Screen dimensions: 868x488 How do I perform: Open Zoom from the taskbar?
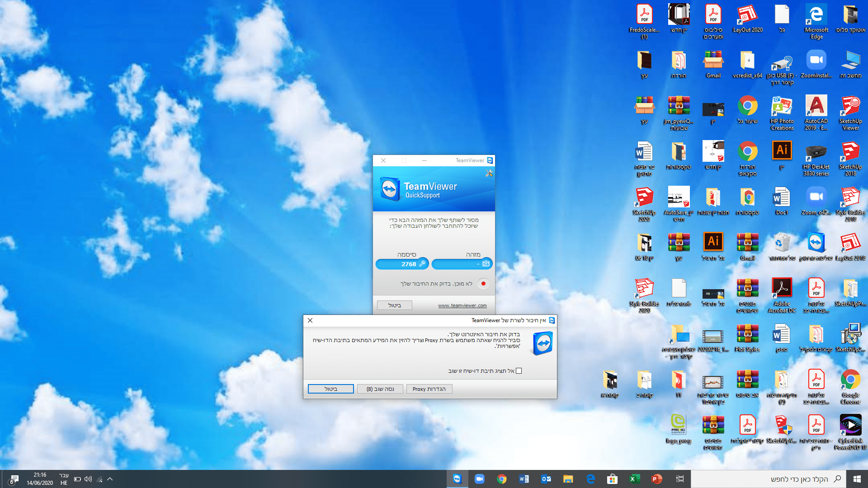click(479, 479)
